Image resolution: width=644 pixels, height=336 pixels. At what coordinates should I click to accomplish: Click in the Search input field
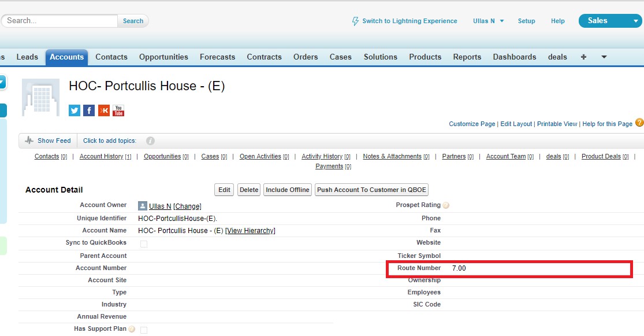[60, 21]
